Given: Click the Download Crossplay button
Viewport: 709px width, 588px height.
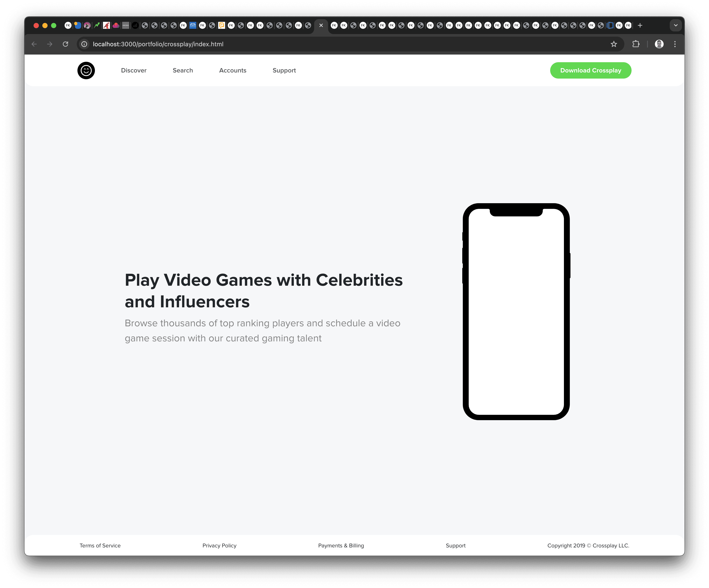Looking at the screenshot, I should click(591, 70).
